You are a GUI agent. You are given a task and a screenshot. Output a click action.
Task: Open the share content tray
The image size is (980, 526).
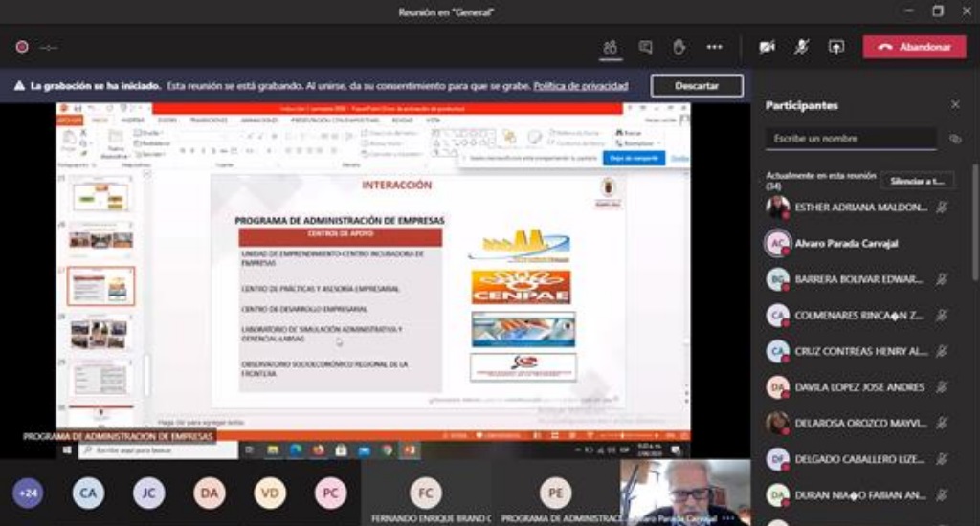click(x=836, y=47)
